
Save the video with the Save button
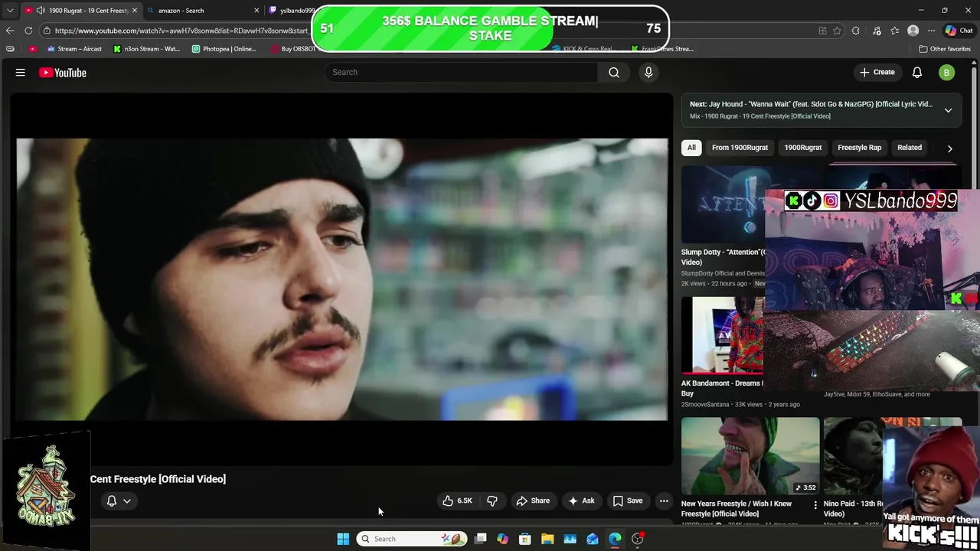click(627, 500)
